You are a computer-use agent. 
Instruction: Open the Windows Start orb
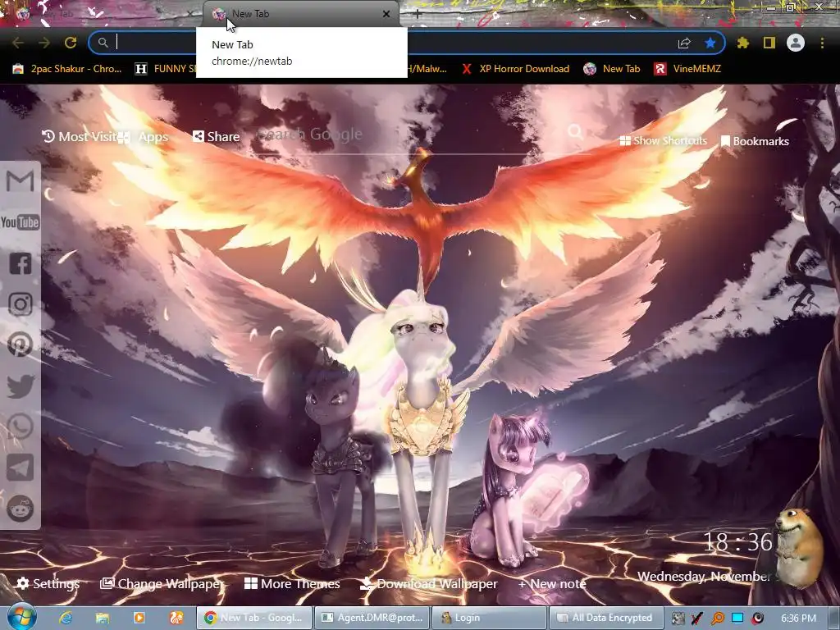click(x=21, y=617)
